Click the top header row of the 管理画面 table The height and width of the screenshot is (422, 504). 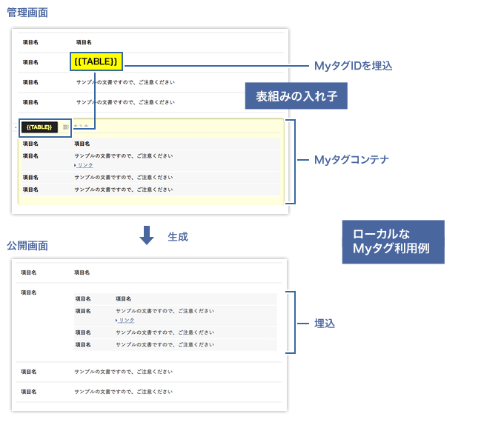tap(148, 43)
